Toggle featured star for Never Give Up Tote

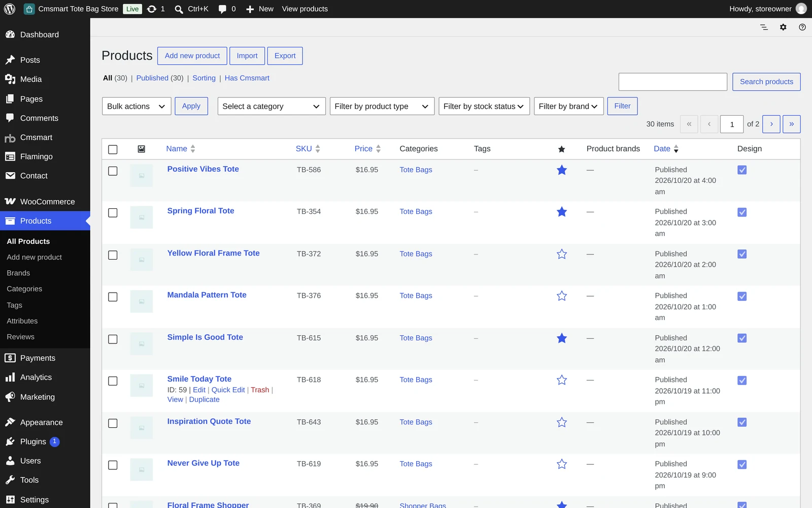[561, 464]
